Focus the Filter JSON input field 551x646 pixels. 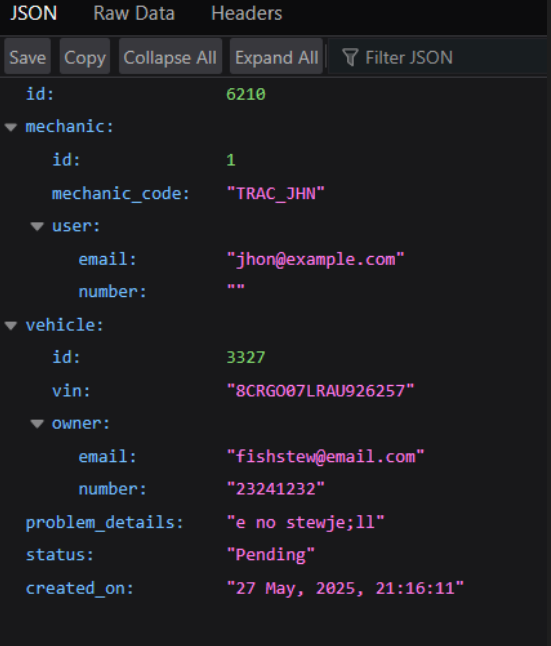tap(438, 57)
